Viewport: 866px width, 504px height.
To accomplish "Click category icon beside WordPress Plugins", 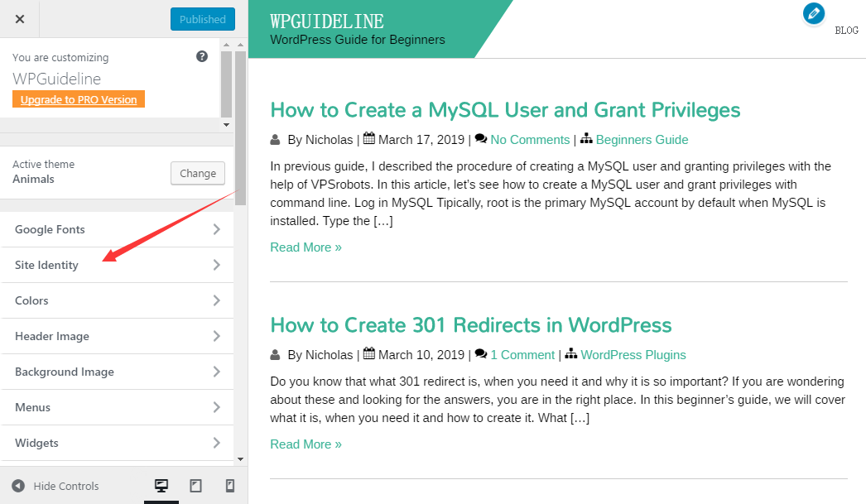I will pyautogui.click(x=571, y=354).
